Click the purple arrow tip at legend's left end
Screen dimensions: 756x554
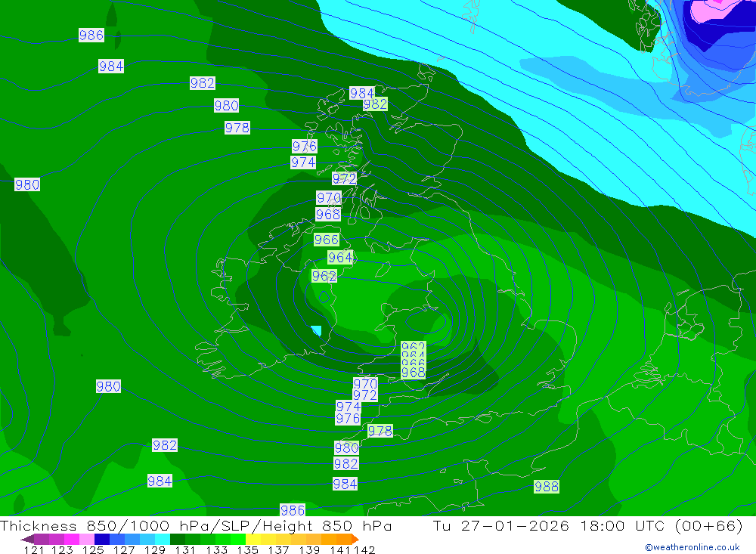pyautogui.click(x=27, y=539)
